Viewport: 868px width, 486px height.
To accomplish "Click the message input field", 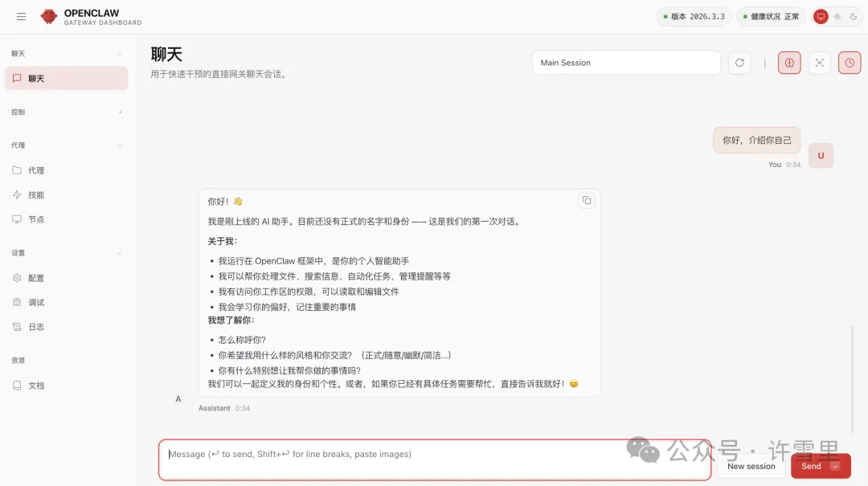I will tap(434, 459).
